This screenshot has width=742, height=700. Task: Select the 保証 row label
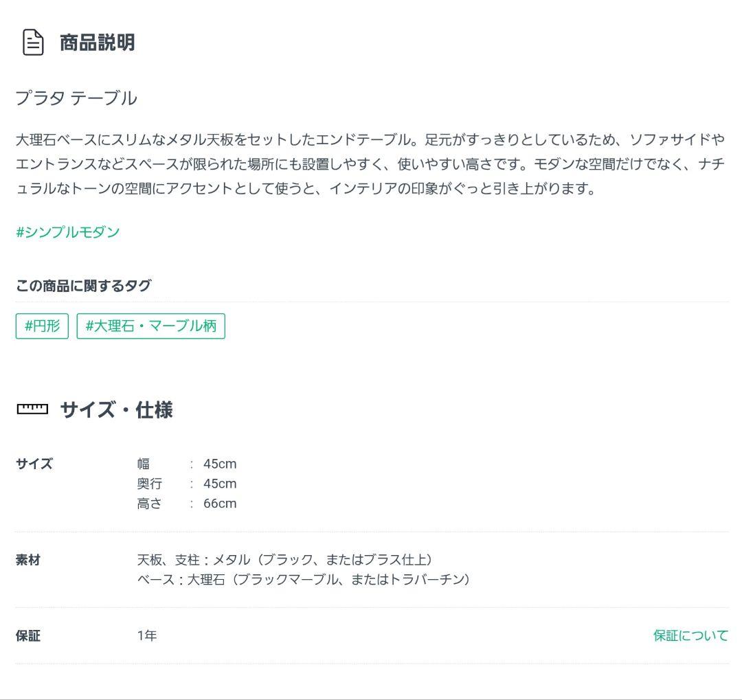(26, 636)
